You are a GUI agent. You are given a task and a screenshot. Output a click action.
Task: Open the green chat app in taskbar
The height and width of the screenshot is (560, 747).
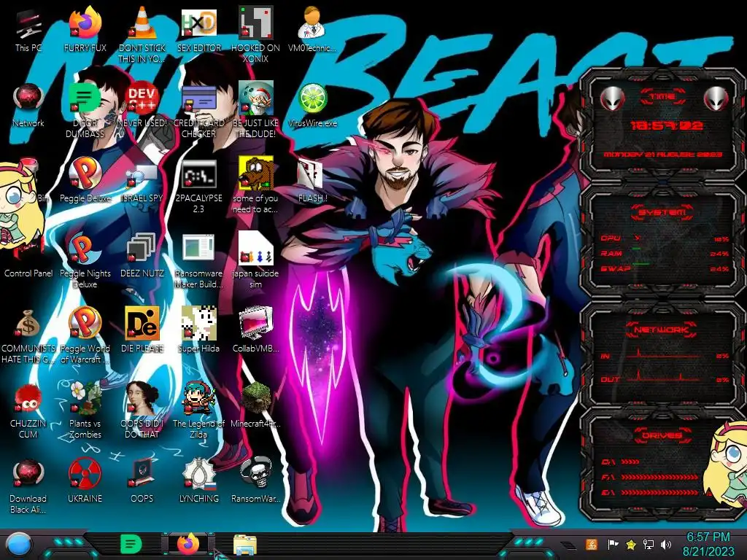pyautogui.click(x=131, y=544)
